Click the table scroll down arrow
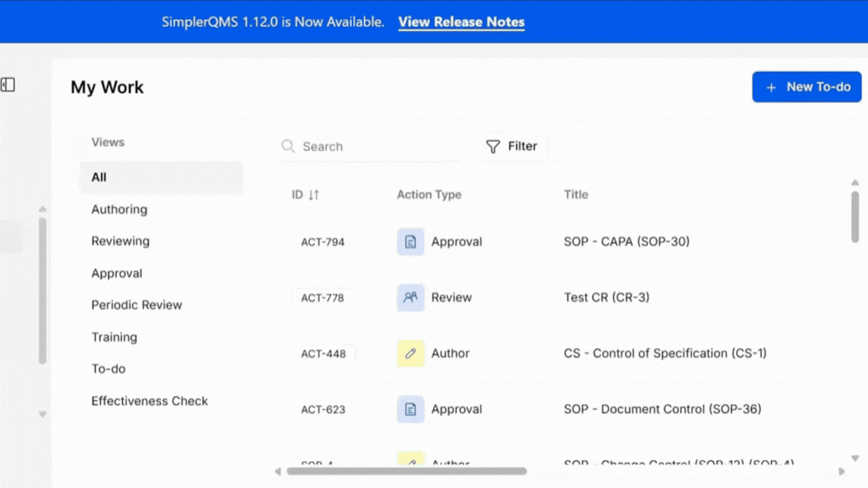This screenshot has width=868, height=488. tap(854, 459)
